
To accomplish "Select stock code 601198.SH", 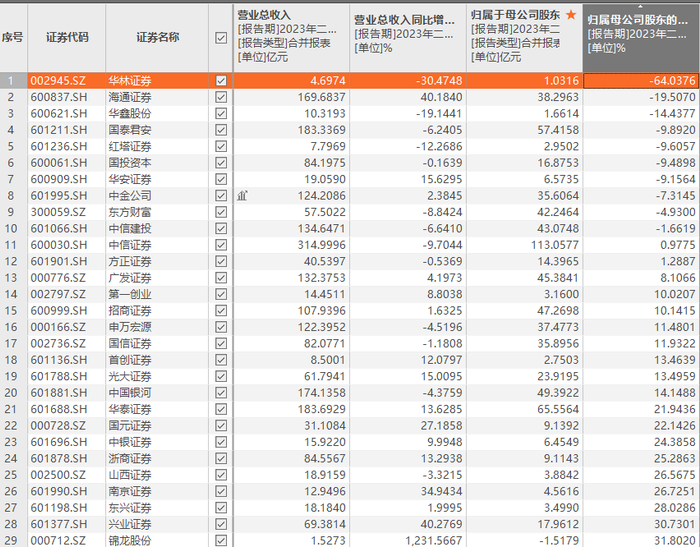I will pos(58,508).
